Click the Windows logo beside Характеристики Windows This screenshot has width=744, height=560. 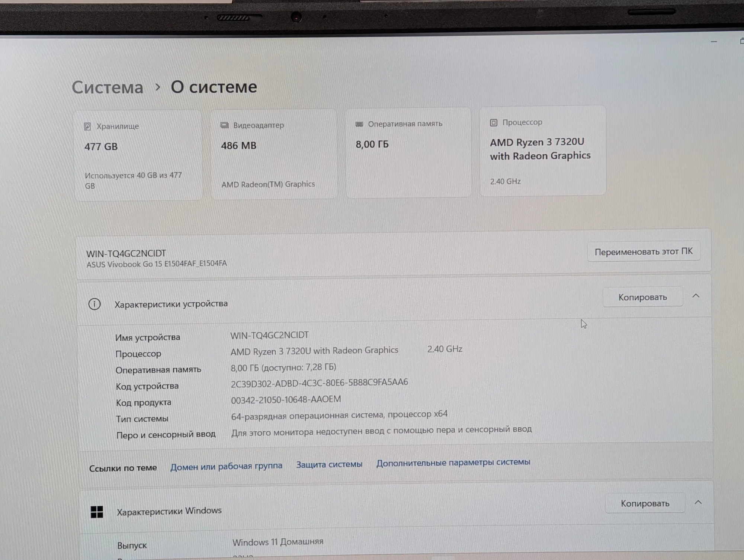[97, 512]
